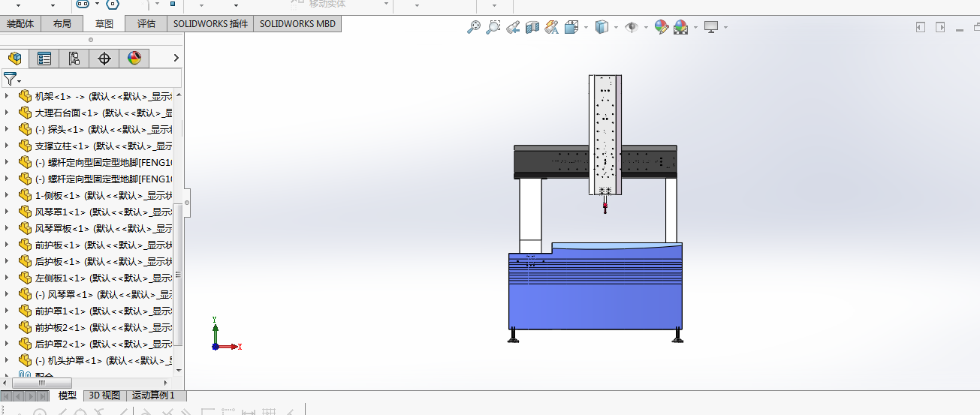Click the straight slot sketch tool icon
This screenshot has width=980, height=415.
(83, 3)
